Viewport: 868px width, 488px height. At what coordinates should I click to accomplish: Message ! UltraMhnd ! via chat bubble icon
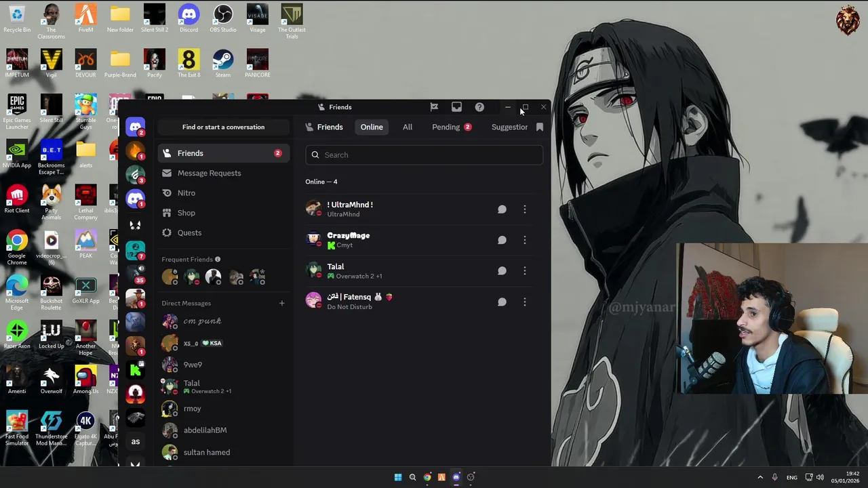tap(502, 209)
